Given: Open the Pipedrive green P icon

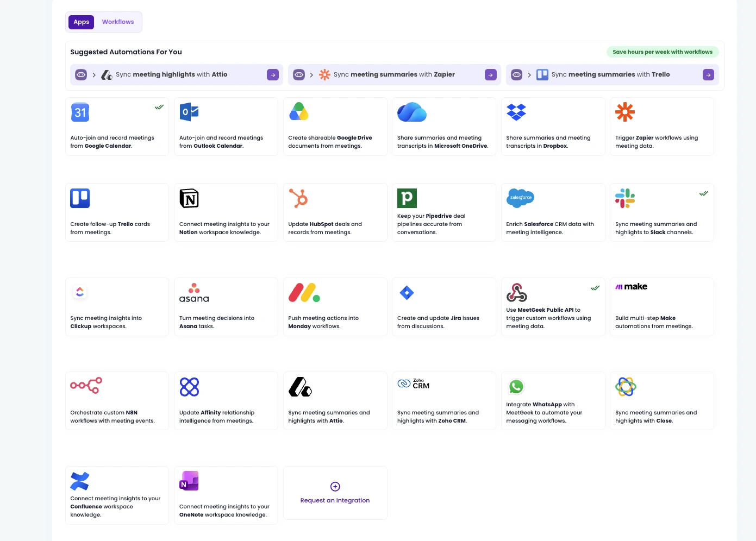Looking at the screenshot, I should [x=407, y=198].
